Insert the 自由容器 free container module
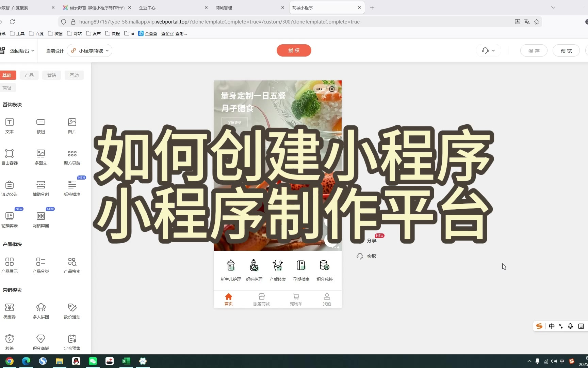This screenshot has width=588, height=368. click(x=10, y=157)
